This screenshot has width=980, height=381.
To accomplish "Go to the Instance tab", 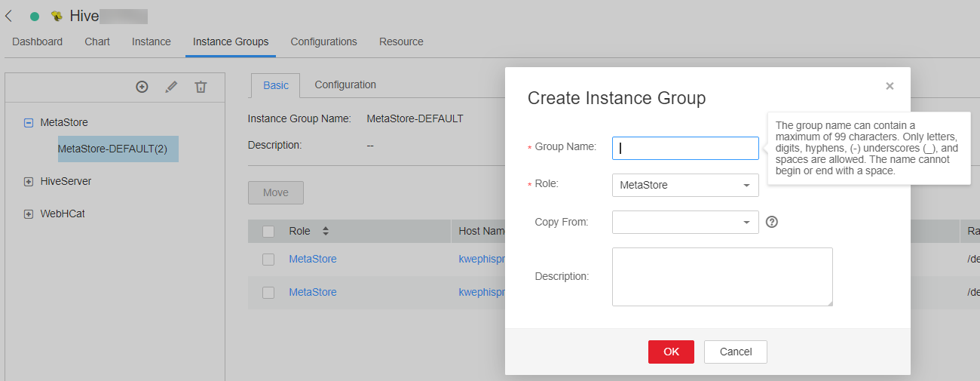I will pos(152,41).
